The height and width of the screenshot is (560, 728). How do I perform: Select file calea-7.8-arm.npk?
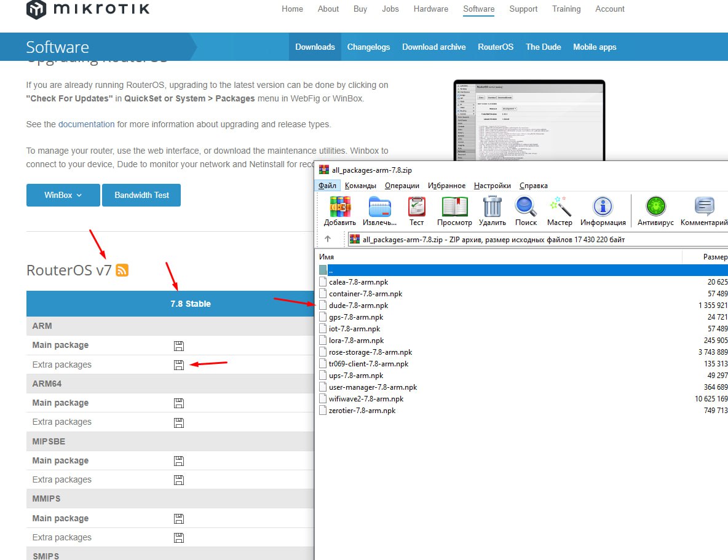[358, 282]
